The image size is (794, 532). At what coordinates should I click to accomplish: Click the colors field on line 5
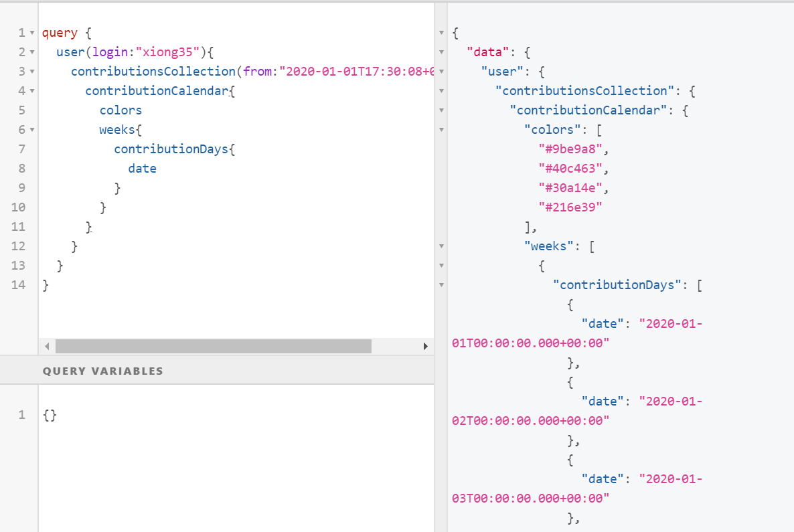121,110
